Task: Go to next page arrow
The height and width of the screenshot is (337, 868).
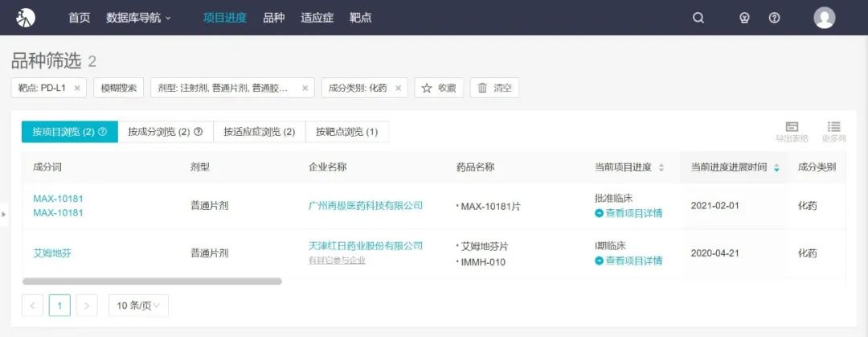Action: (x=87, y=306)
